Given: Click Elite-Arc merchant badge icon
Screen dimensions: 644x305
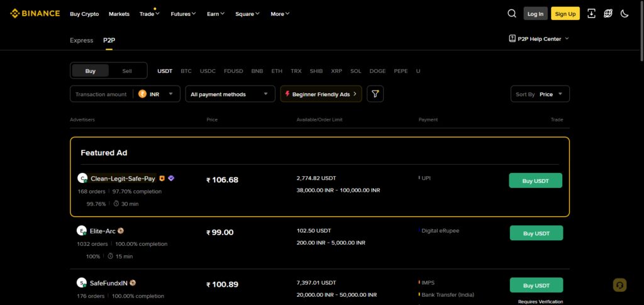Looking at the screenshot, I should [121, 231].
